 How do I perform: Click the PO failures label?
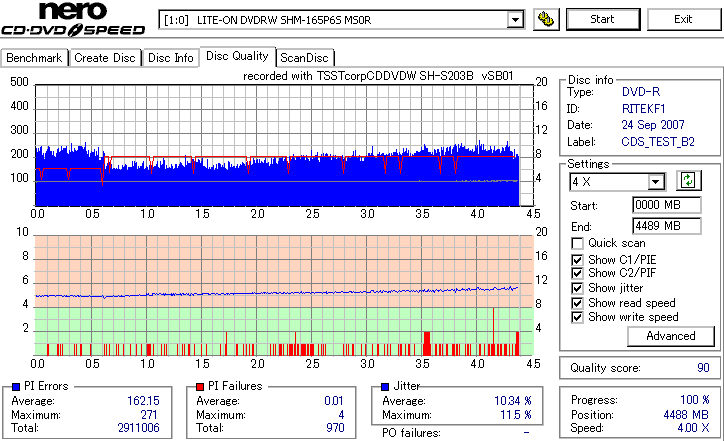(x=411, y=433)
